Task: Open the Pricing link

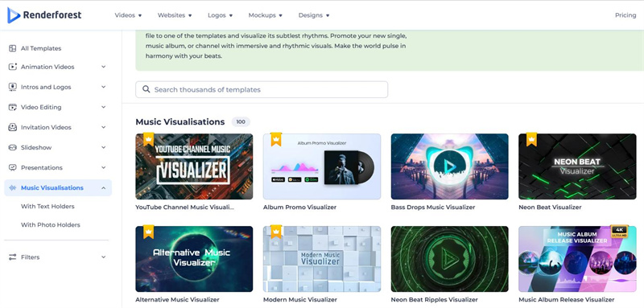Action: tap(625, 15)
